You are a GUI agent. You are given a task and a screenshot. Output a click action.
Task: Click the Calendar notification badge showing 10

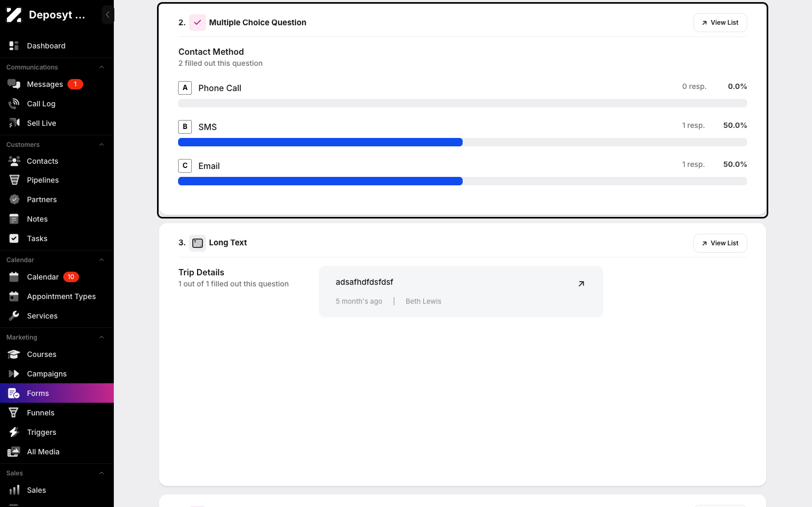click(71, 277)
